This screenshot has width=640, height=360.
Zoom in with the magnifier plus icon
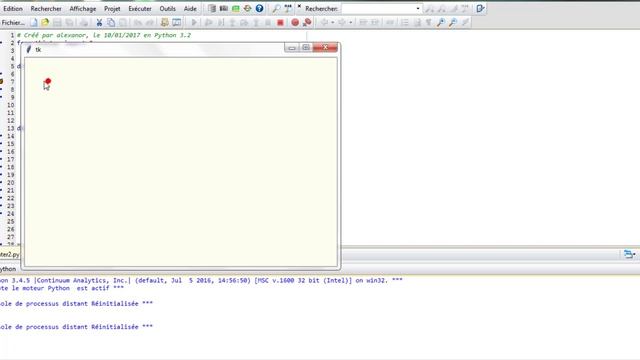pos(441,22)
